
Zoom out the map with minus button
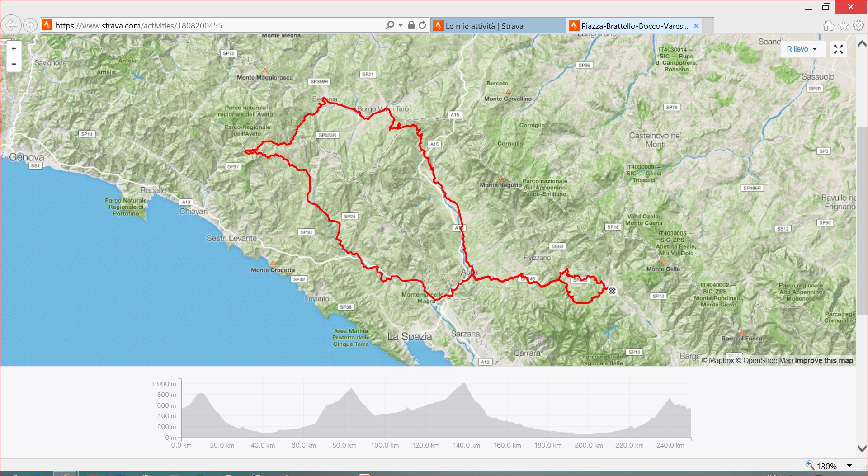[14, 64]
